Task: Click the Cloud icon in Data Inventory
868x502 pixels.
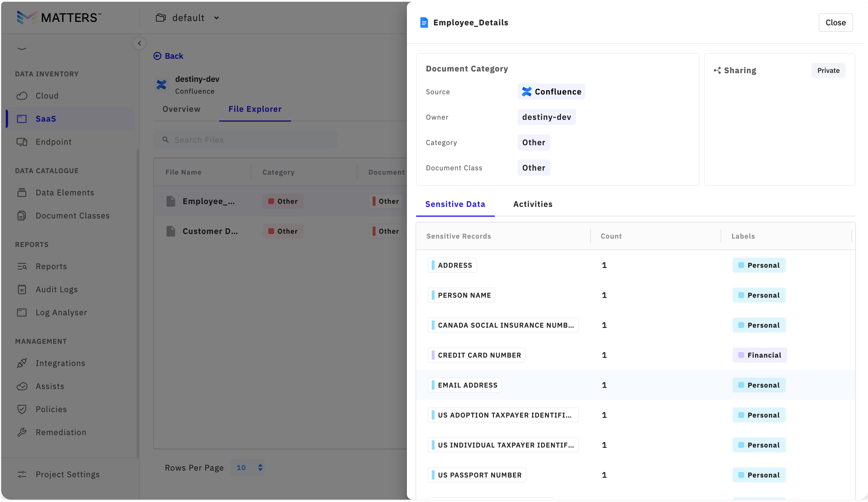Action: [x=22, y=95]
